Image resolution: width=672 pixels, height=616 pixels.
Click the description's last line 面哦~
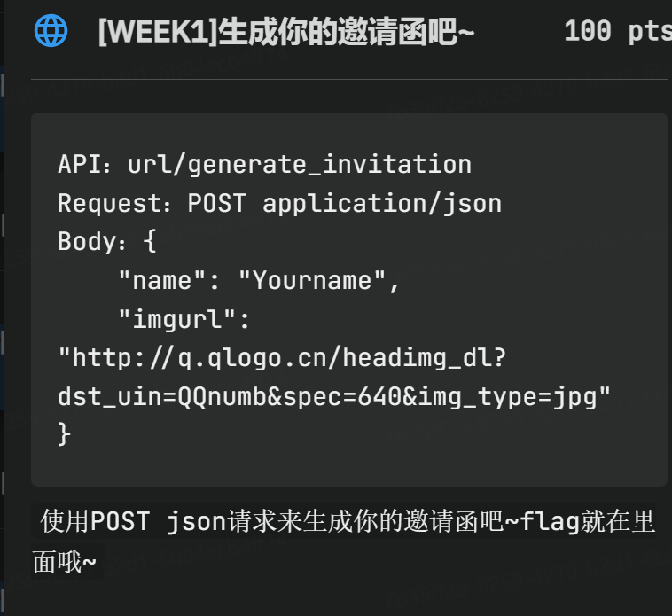point(65,563)
